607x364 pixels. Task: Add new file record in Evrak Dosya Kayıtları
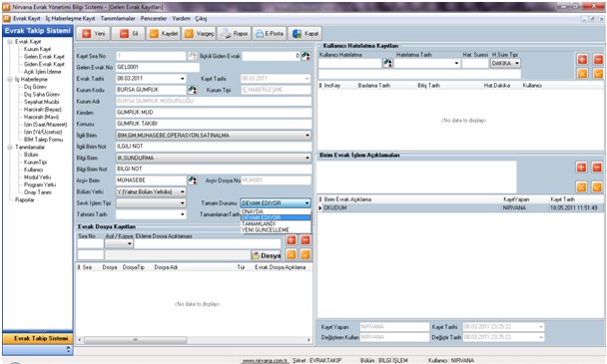292,240
